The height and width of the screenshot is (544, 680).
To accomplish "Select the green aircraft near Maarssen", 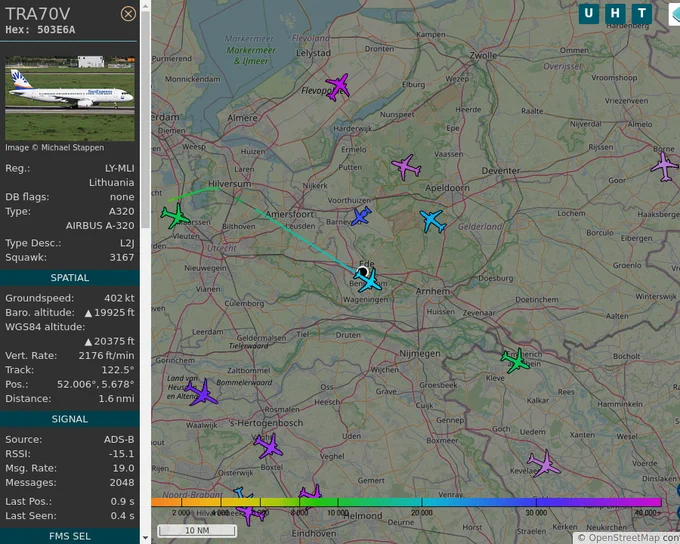I will [x=175, y=216].
